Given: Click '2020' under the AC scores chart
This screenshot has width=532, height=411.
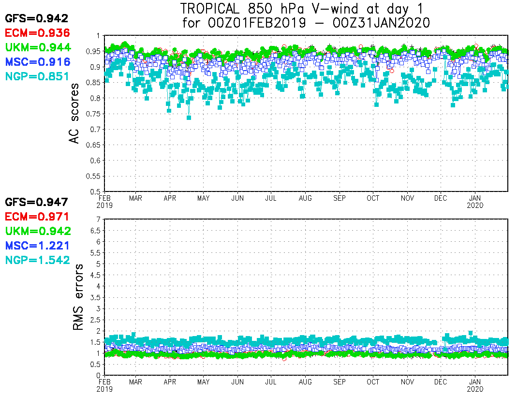Looking at the screenshot, I should point(475,205).
